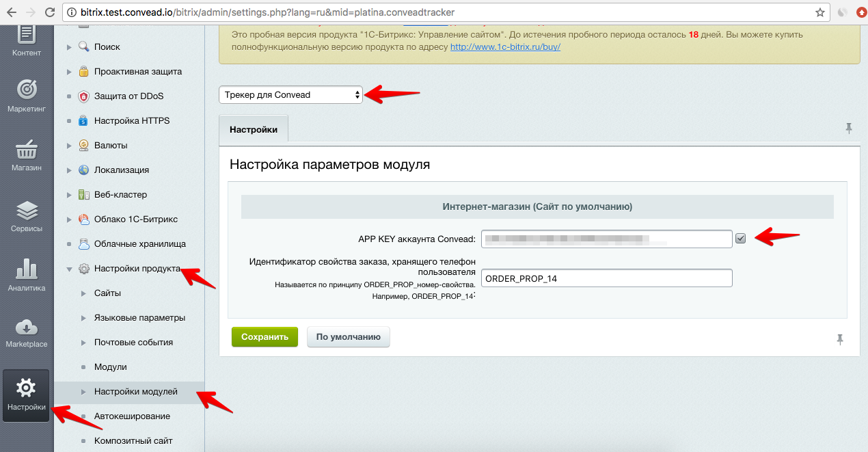View site information icon in address bar
Screen dimensions: 868x452
[72, 12]
